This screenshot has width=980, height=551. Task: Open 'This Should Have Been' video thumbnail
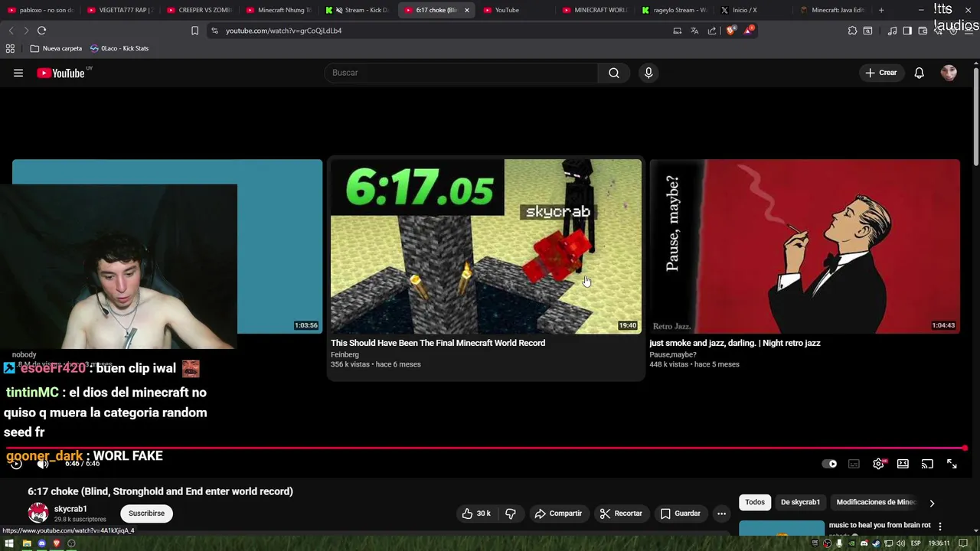coord(486,246)
